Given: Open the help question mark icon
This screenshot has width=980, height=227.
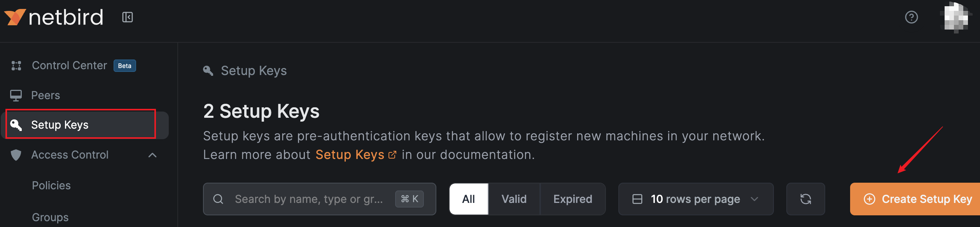Looking at the screenshot, I should coord(911,17).
